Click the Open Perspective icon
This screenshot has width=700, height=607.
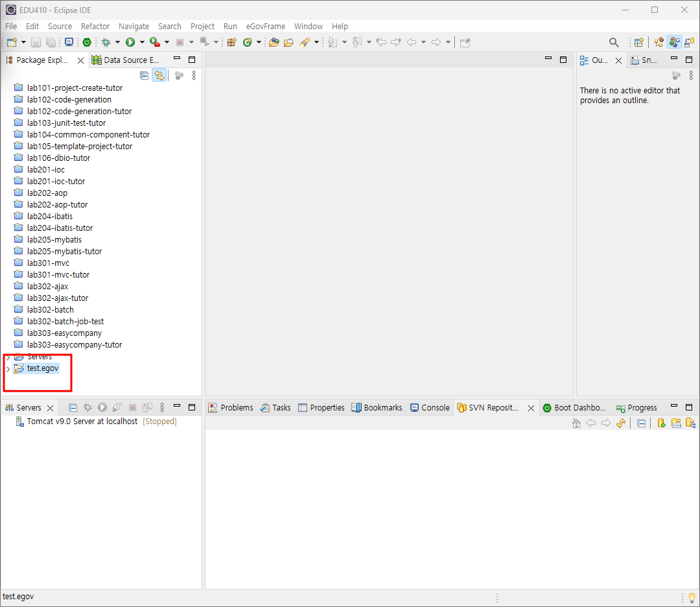(639, 42)
